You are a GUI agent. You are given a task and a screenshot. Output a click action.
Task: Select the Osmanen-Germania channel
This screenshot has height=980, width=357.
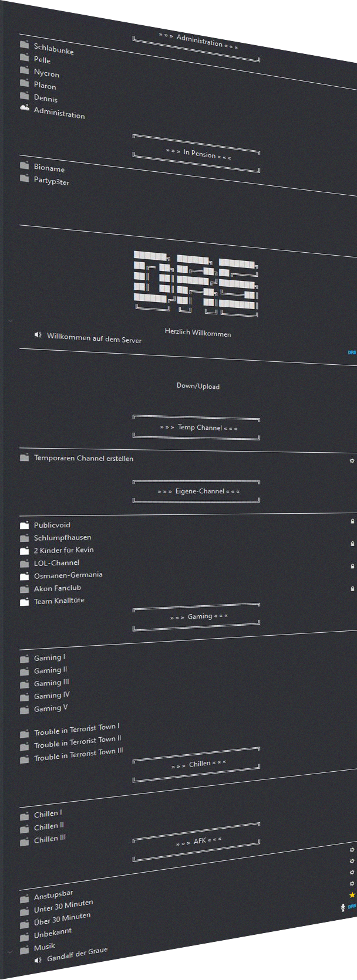click(x=68, y=575)
